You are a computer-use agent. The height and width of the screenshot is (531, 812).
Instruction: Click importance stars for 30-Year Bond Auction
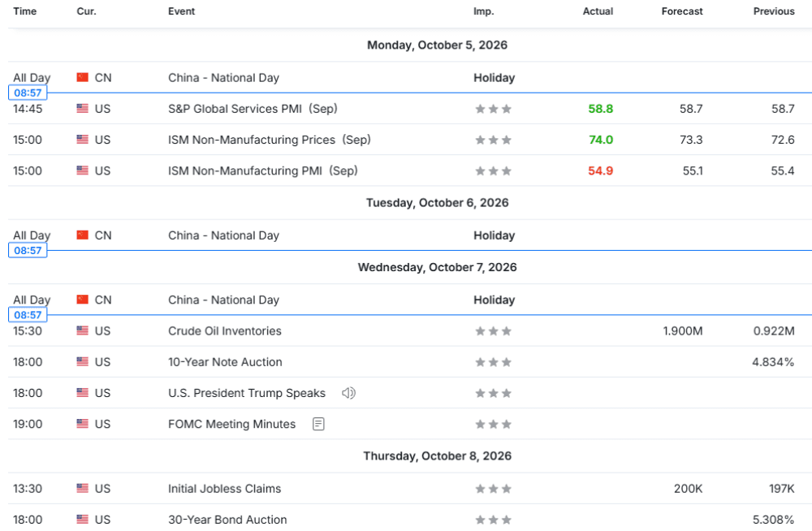pyautogui.click(x=494, y=520)
